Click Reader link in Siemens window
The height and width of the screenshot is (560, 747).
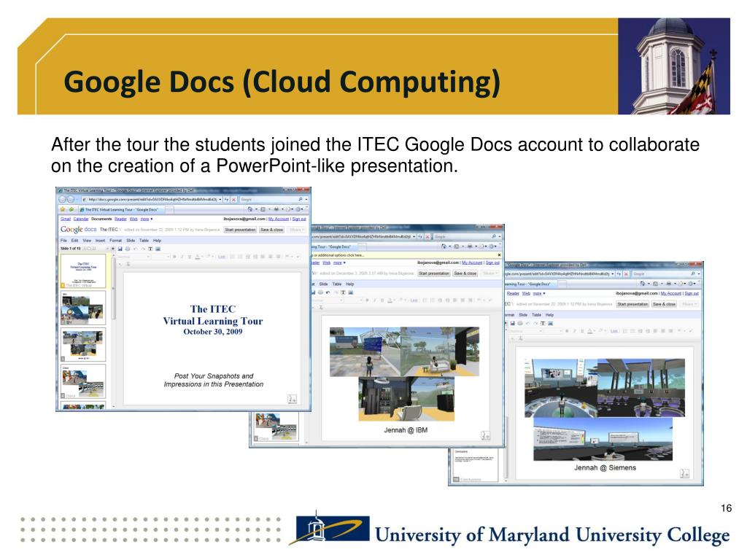click(x=513, y=293)
